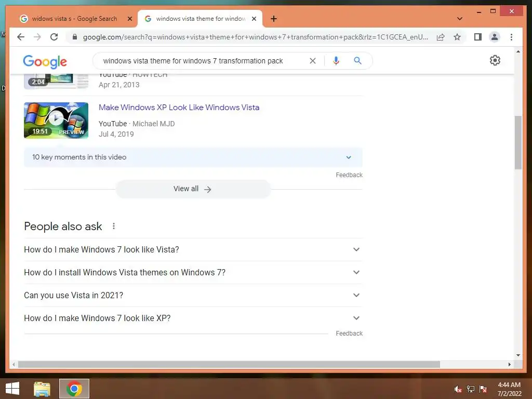This screenshot has height=399, width=532.
Task: Click the scroll left arrow at the bottom
Action: click(14, 364)
